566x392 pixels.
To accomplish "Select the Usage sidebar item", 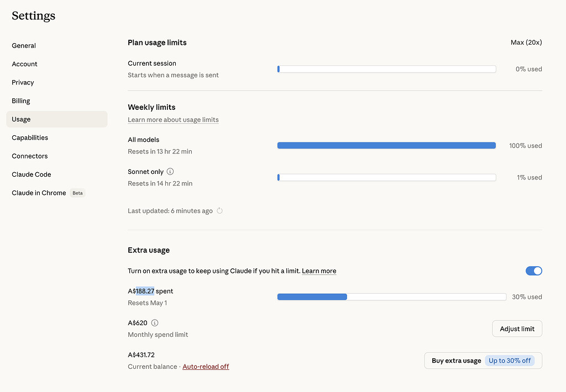I will (x=57, y=119).
